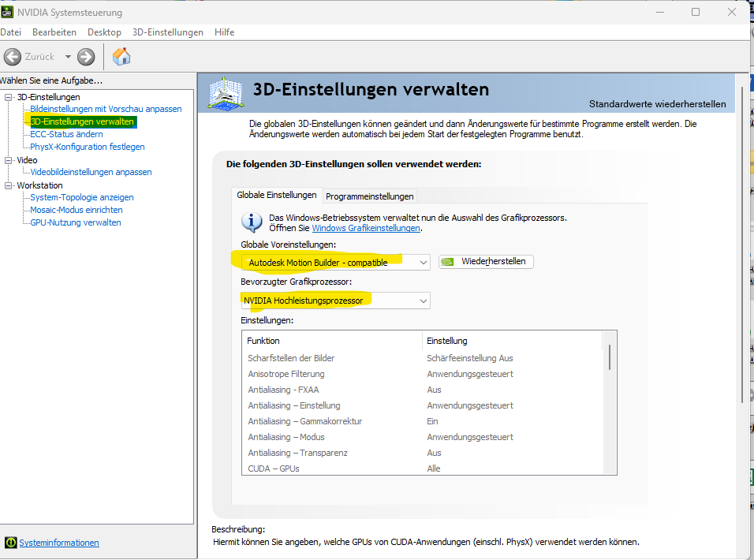Click the blue info icon

pyautogui.click(x=252, y=222)
